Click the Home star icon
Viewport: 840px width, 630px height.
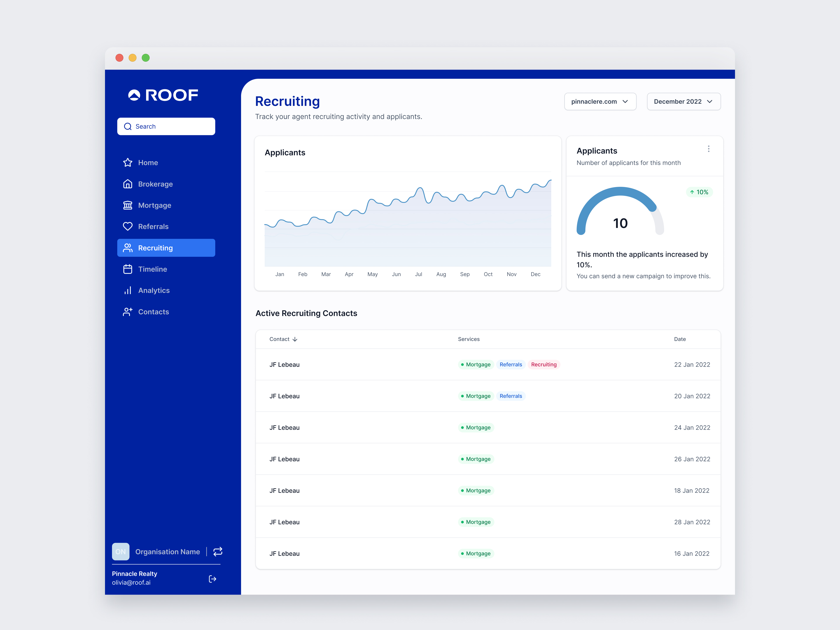128,163
